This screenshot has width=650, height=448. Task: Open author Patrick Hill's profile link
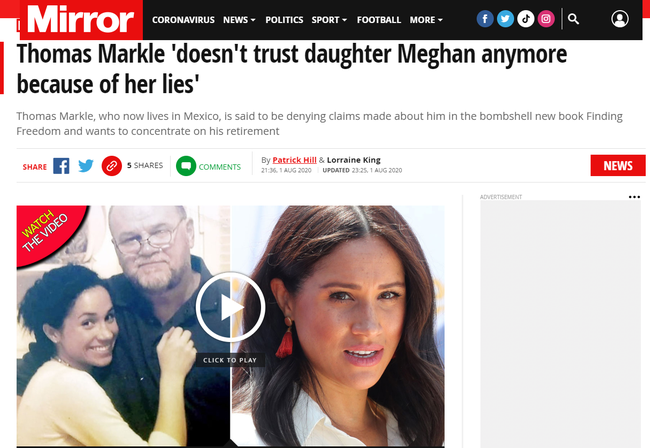(294, 160)
